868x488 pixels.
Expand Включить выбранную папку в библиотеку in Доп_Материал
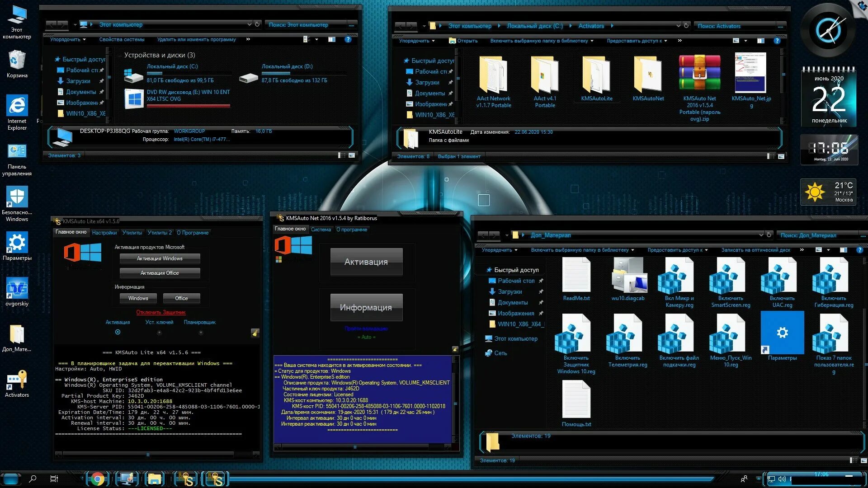click(582, 250)
